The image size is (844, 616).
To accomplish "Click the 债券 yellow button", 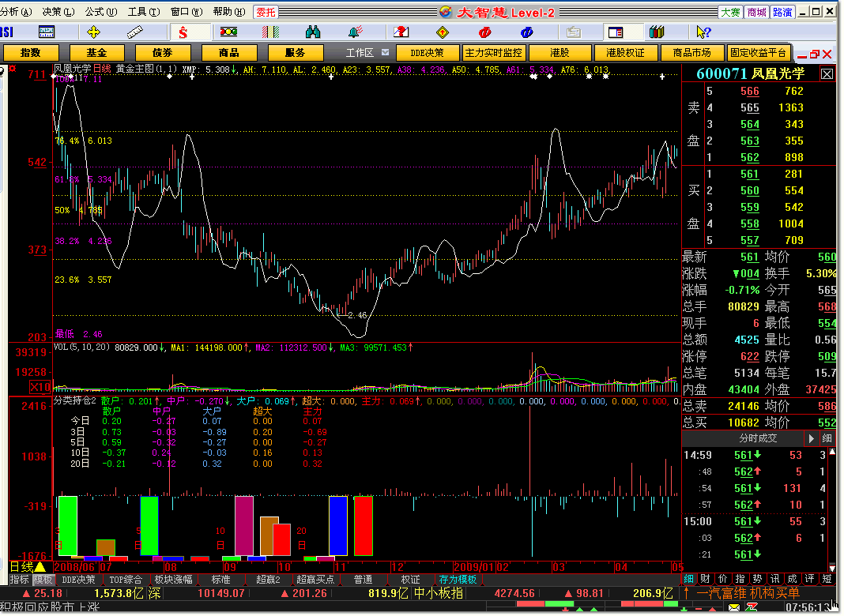I will (x=163, y=53).
